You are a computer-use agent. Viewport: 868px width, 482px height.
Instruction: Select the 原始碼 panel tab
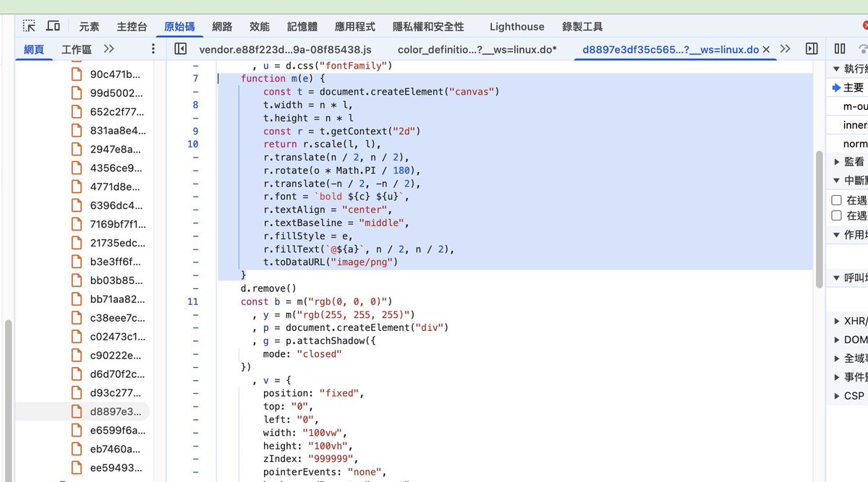(x=179, y=27)
